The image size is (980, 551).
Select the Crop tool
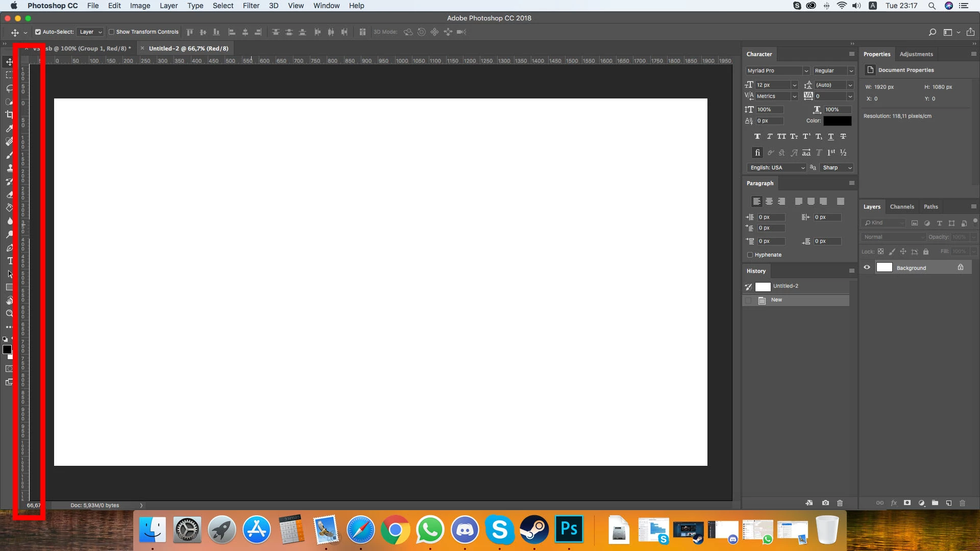click(x=9, y=115)
